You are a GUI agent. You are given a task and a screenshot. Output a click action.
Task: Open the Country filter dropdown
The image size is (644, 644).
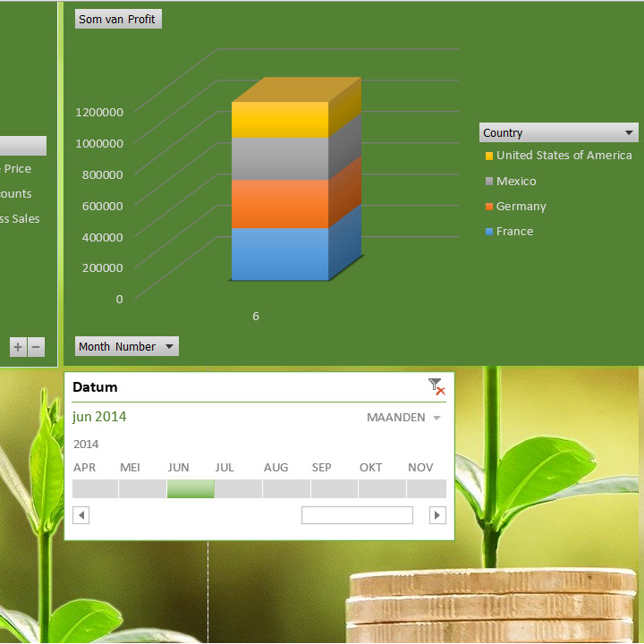[630, 133]
